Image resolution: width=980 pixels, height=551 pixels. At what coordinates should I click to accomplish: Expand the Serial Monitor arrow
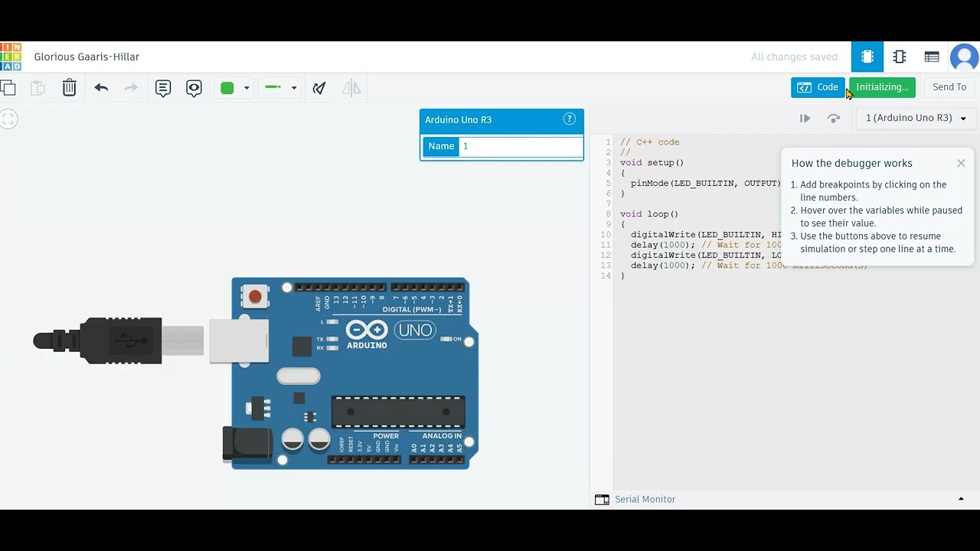coord(961,499)
